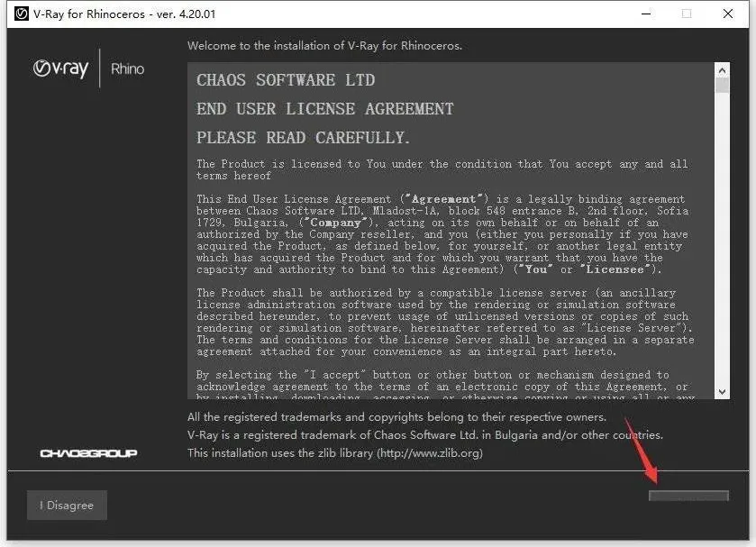Click the Chaosgroup logo
Image resolution: width=756 pixels, height=547 pixels.
tap(88, 453)
